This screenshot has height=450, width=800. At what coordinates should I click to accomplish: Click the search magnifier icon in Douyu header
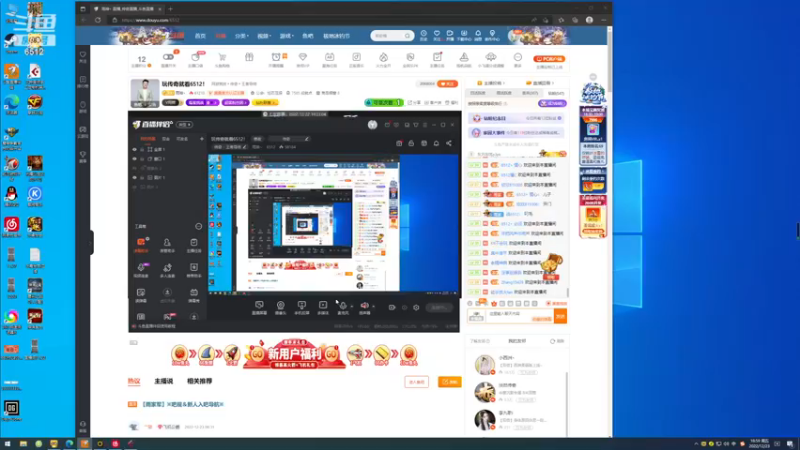[407, 36]
